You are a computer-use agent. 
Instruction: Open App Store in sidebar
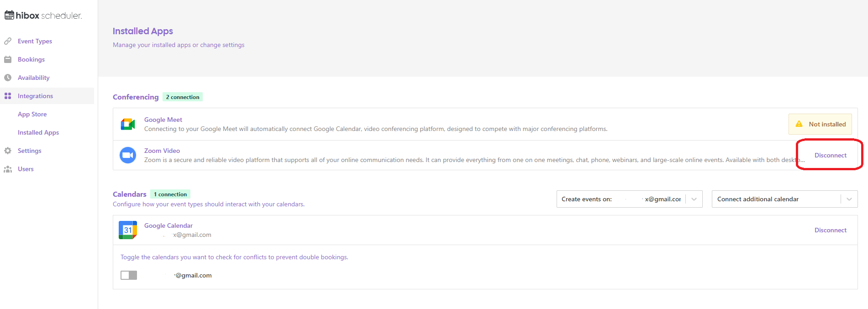(32, 114)
